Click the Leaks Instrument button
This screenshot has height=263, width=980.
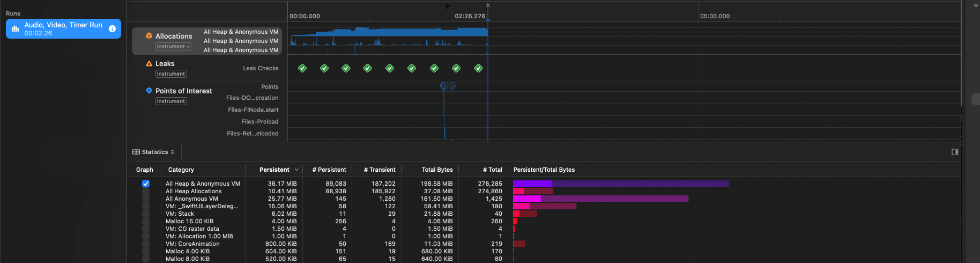[x=171, y=74]
